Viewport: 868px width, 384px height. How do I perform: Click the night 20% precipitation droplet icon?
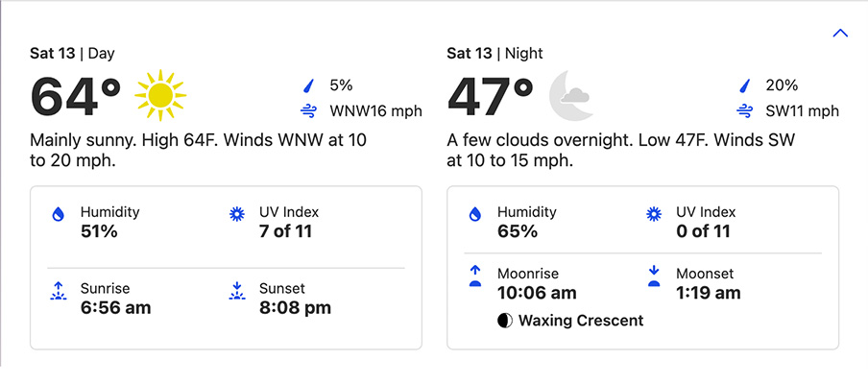point(744,85)
